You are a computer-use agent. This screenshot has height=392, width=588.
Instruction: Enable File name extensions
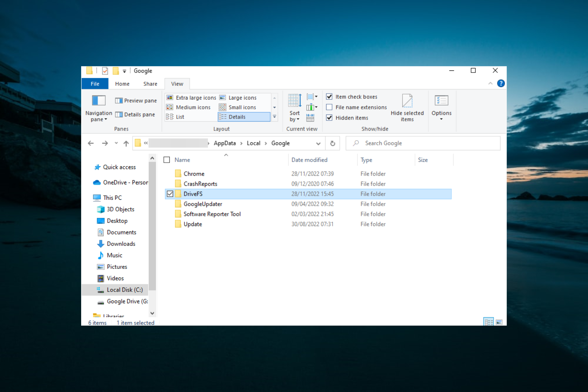pyautogui.click(x=329, y=107)
